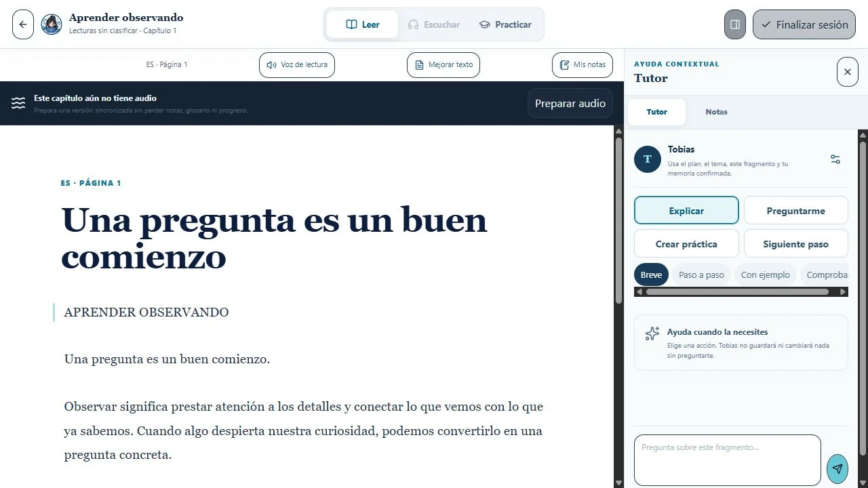Close the Tutor help panel

coord(848,72)
